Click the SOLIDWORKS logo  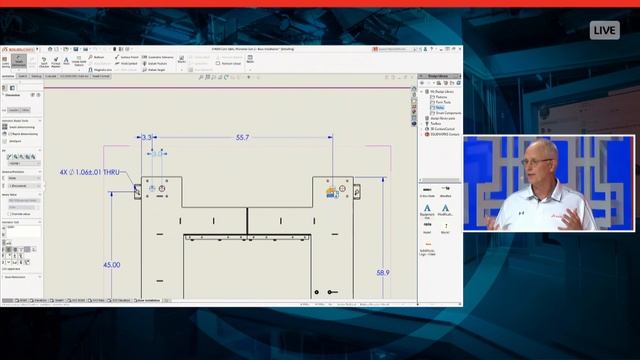pos(18,49)
